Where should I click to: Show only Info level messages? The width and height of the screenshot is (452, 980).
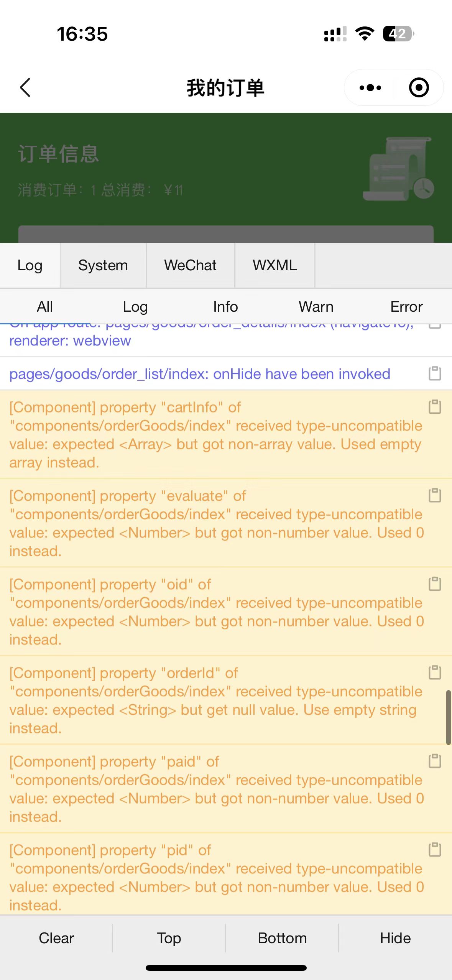pyautogui.click(x=225, y=307)
